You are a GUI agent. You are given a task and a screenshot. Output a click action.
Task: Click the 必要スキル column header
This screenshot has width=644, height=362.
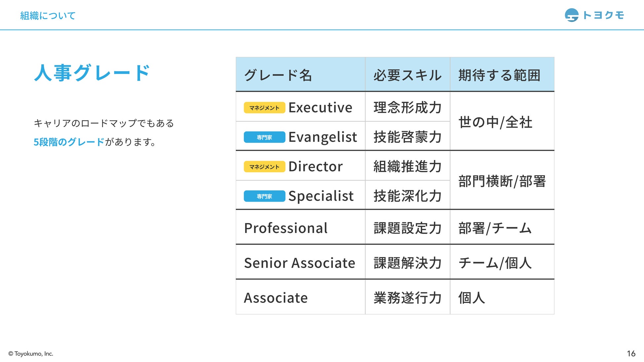407,75
